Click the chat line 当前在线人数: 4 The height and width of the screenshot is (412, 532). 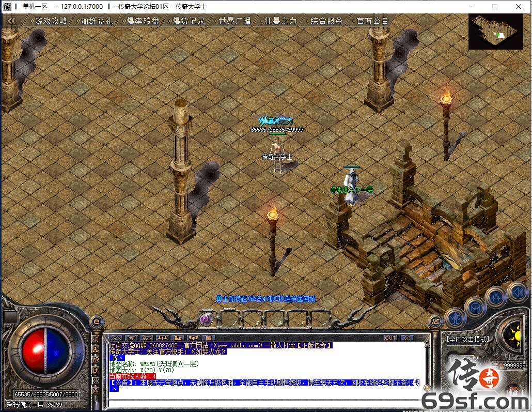pyautogui.click(x=133, y=376)
